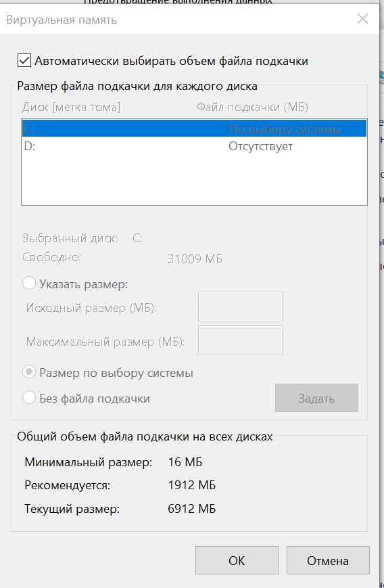Click the Задать button
This screenshot has height=588, width=384.
click(316, 398)
